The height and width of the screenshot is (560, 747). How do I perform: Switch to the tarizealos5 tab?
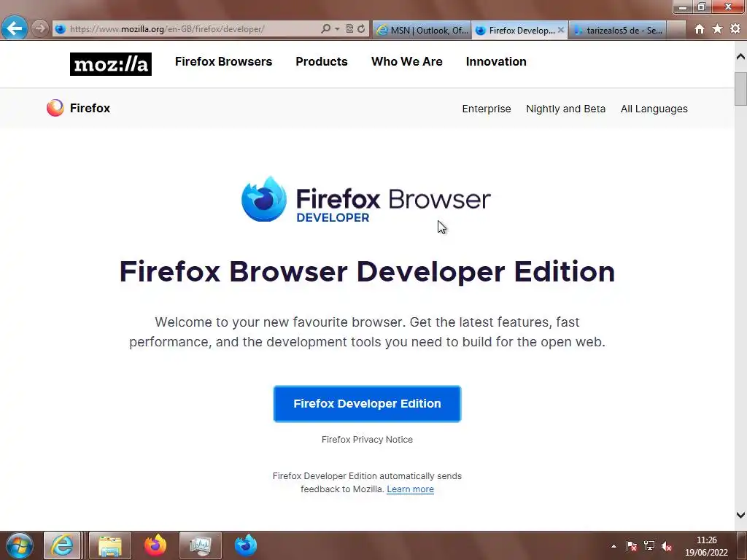coord(618,30)
